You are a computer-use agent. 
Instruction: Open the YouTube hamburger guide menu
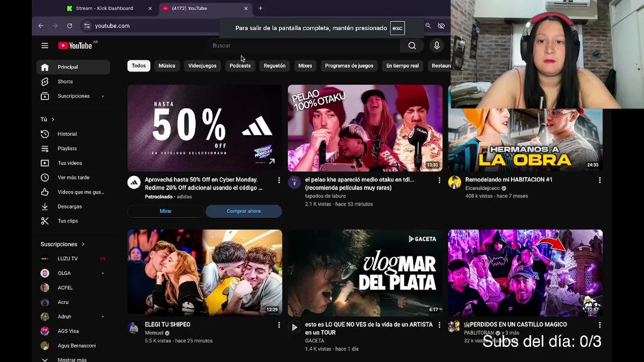click(x=45, y=46)
